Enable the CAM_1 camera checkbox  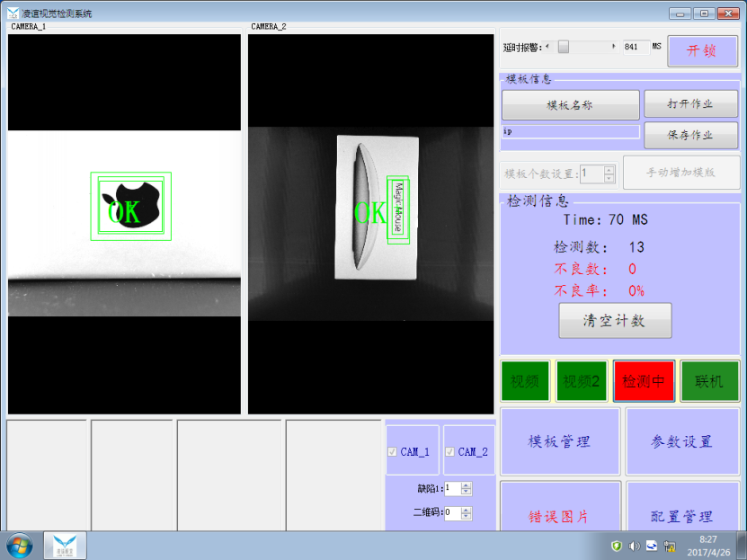click(x=393, y=450)
